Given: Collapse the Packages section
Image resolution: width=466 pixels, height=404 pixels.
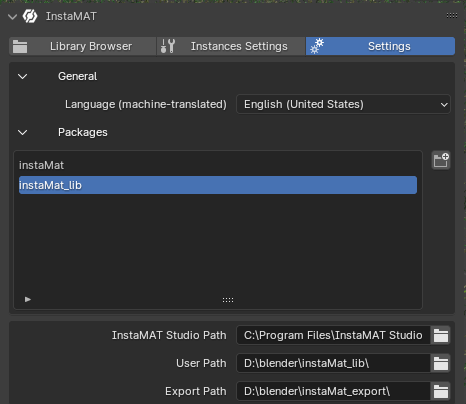Looking at the screenshot, I should coord(23,132).
